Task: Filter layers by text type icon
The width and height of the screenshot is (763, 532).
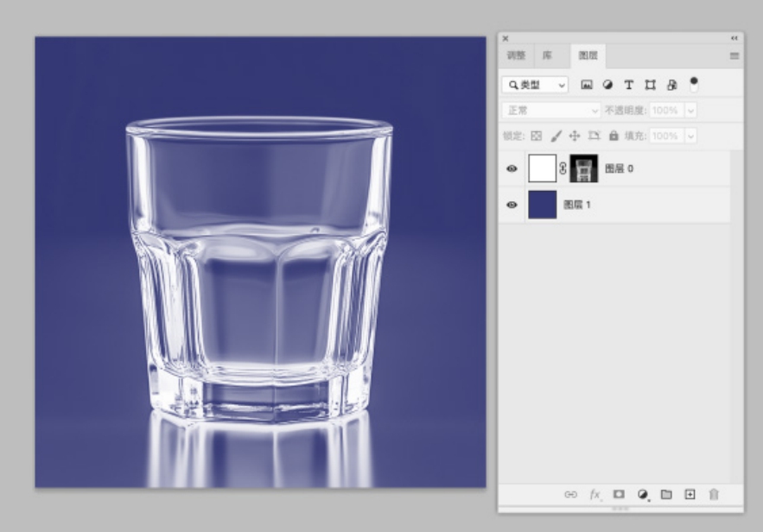Action: coord(628,85)
